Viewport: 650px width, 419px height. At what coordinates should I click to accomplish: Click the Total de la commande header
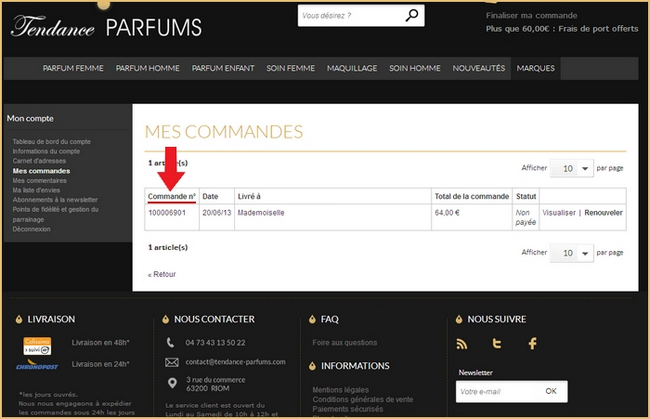(x=472, y=196)
